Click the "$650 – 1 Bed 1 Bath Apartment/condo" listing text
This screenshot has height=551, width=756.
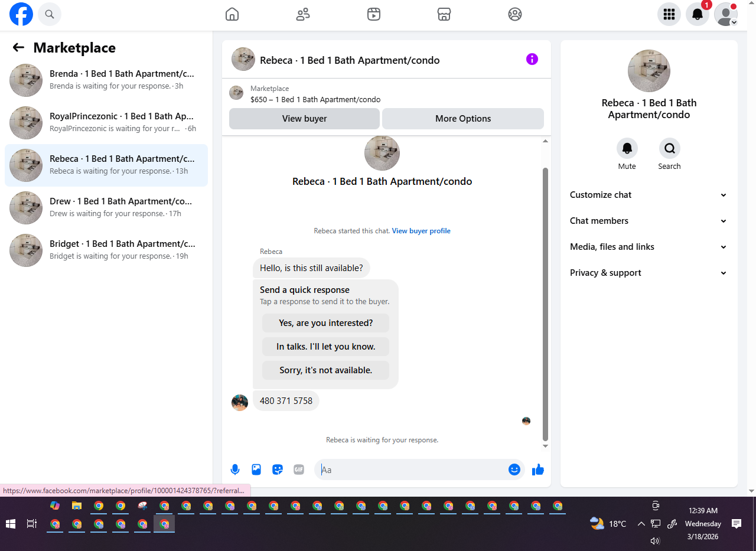(x=315, y=100)
